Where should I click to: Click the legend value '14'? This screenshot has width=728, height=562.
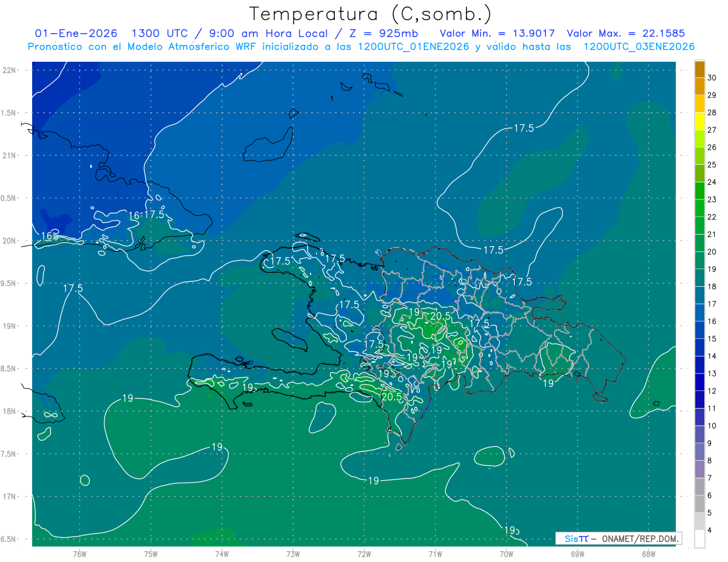[712, 356]
